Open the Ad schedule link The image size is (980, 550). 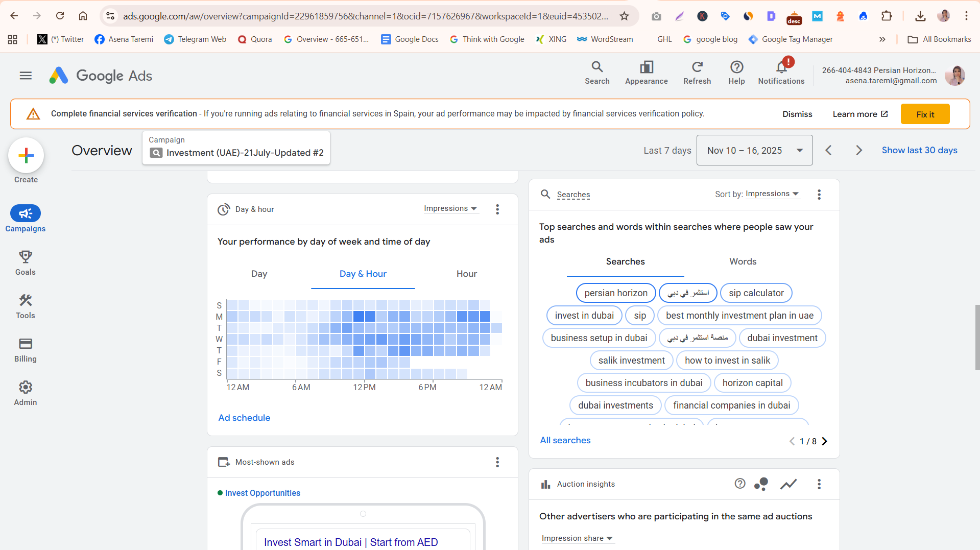(x=244, y=418)
